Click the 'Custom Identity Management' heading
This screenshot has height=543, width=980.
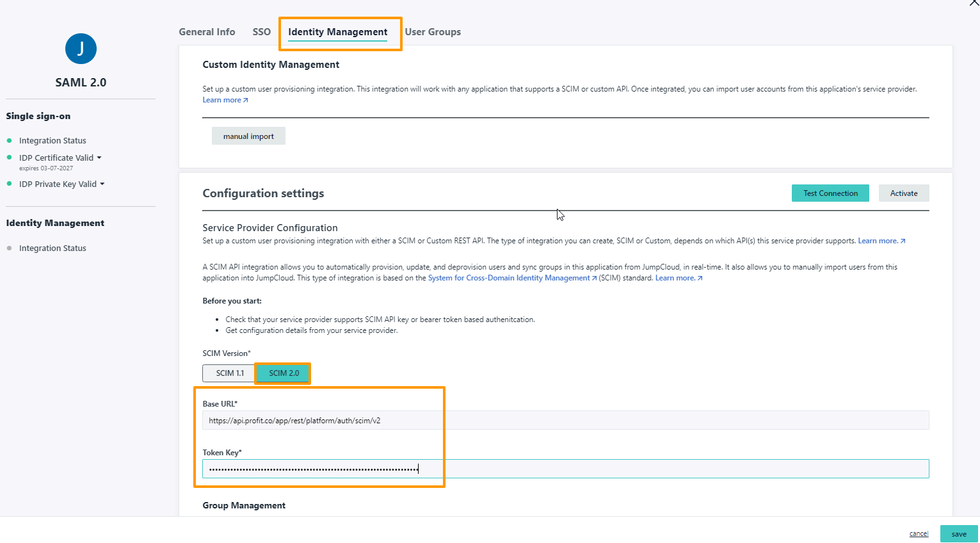coord(271,65)
